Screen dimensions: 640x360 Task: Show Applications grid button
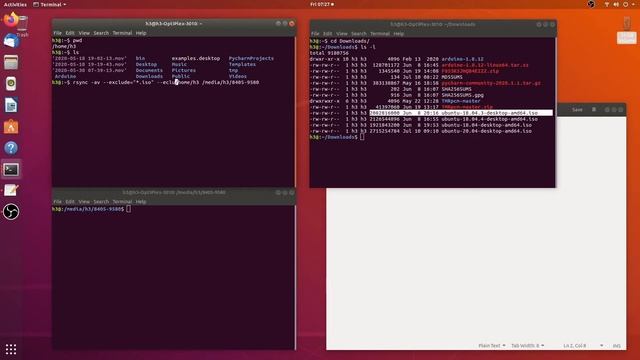[11, 349]
